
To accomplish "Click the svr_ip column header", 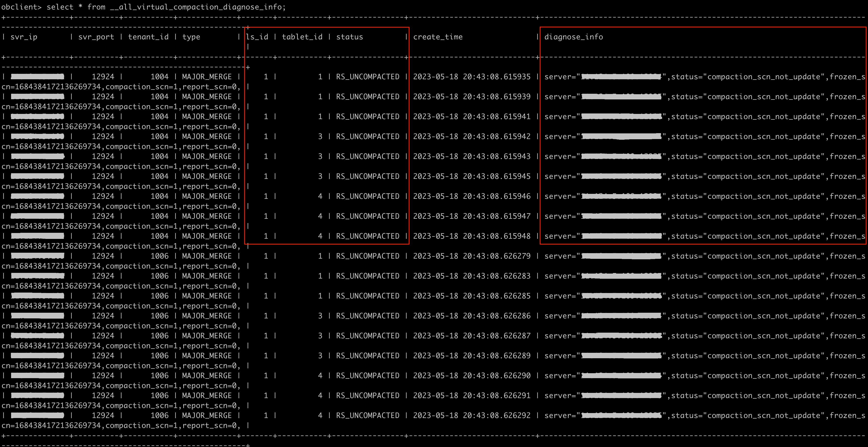I will pos(24,37).
